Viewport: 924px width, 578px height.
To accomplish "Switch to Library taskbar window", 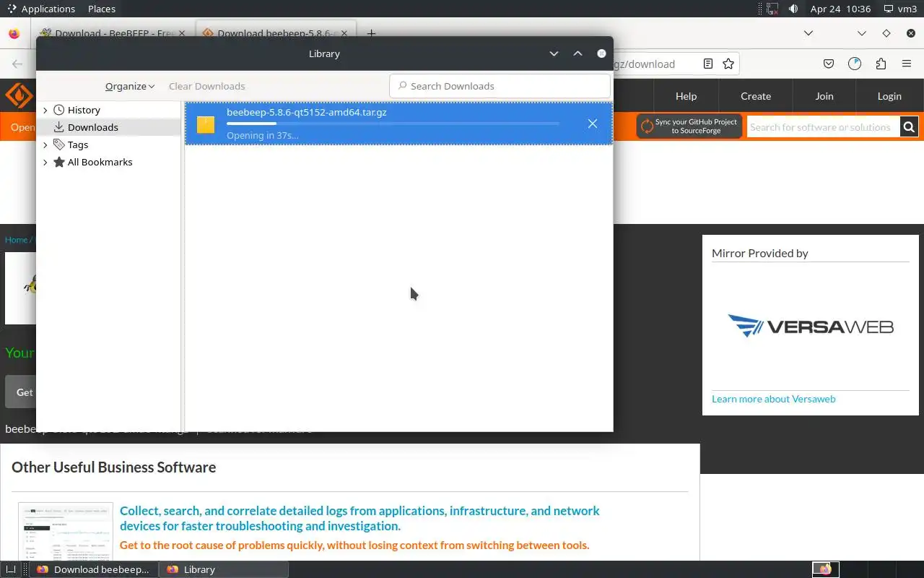I will [224, 569].
